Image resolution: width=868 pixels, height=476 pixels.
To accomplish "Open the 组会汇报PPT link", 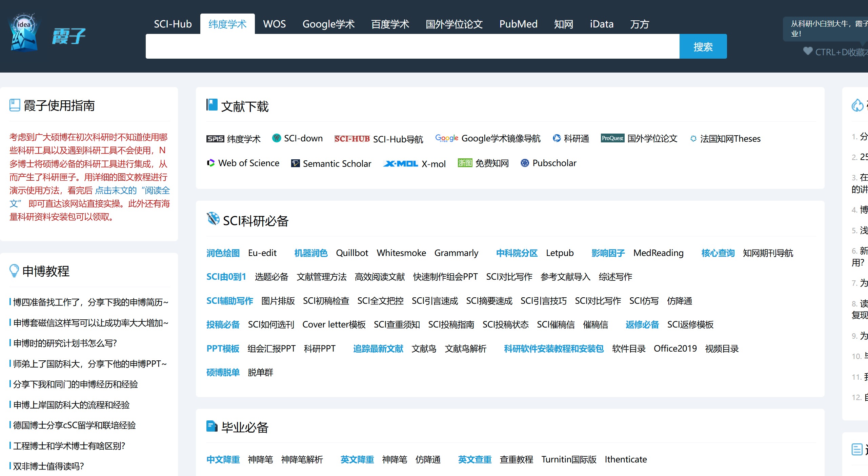I will (x=271, y=349).
